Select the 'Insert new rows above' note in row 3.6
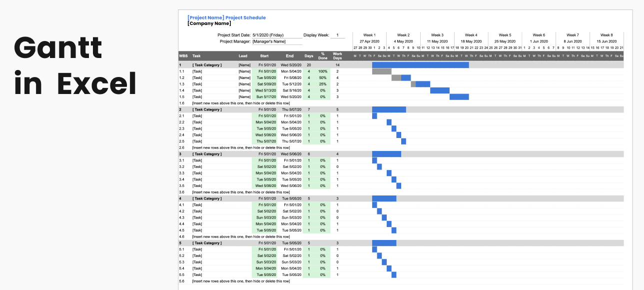The image size is (644, 290). pyautogui.click(x=241, y=192)
